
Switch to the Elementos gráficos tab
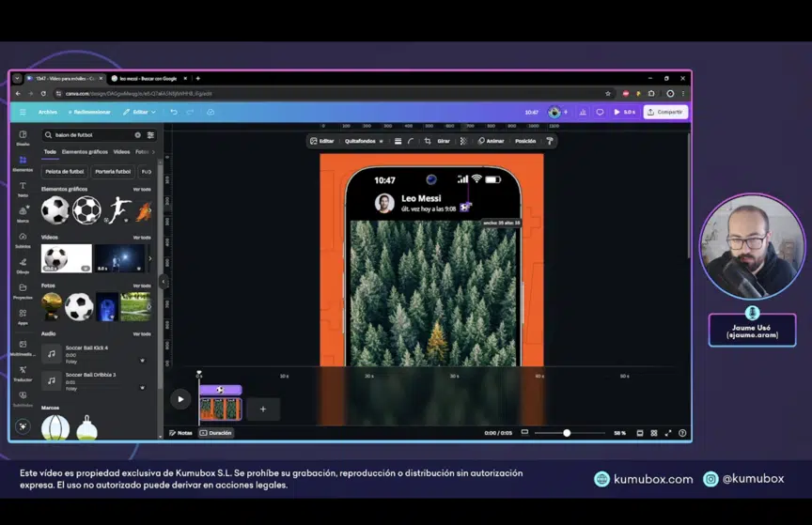tap(85, 152)
